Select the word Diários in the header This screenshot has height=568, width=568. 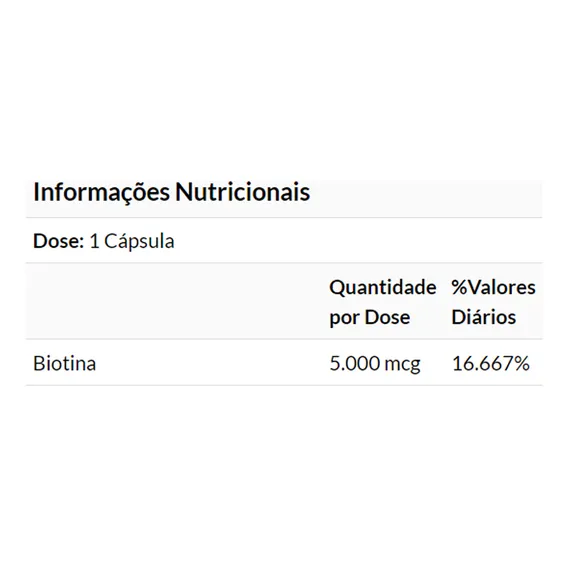tap(484, 317)
